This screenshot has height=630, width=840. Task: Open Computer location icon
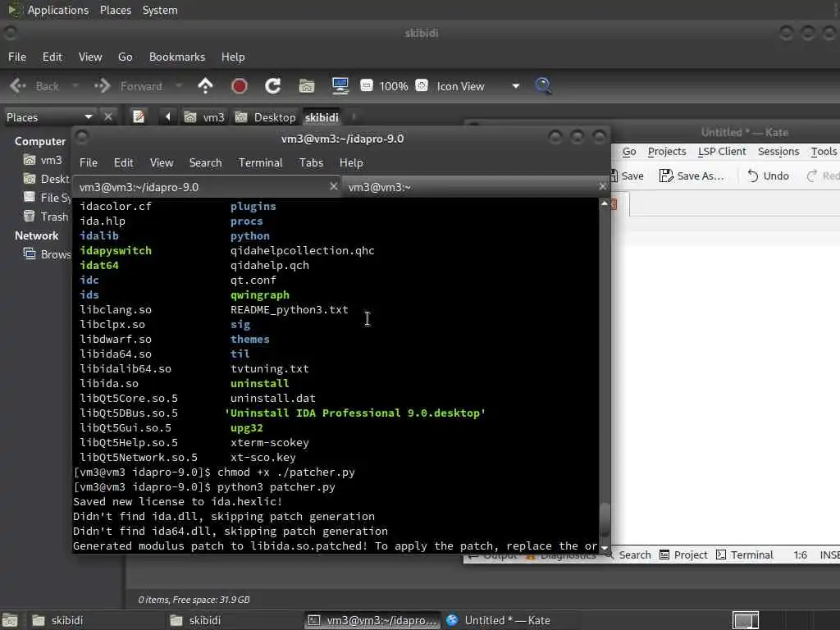[x=340, y=86]
